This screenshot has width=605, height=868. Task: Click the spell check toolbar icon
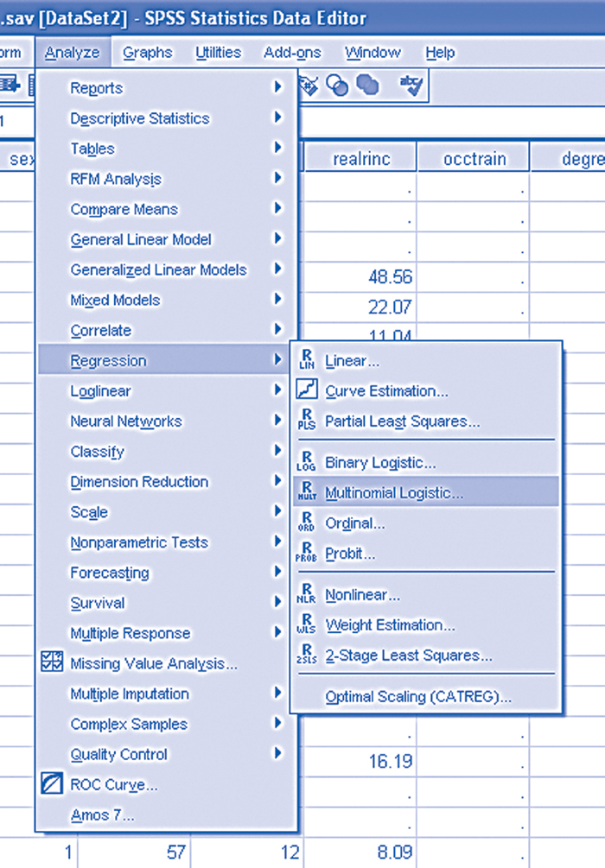(409, 86)
